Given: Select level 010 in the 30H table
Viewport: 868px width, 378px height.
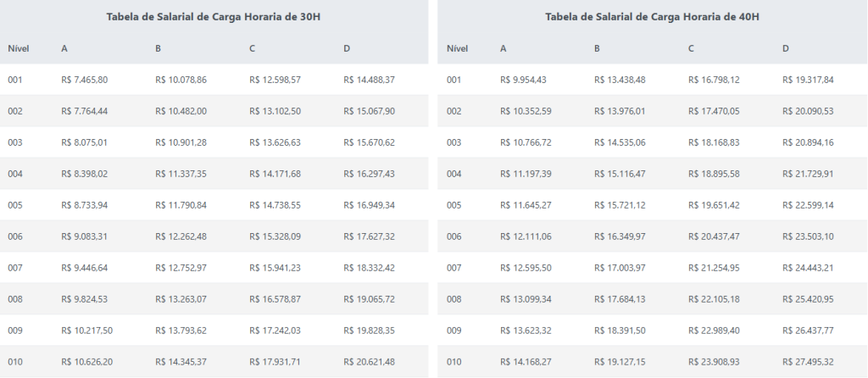Looking at the screenshot, I should tap(15, 362).
